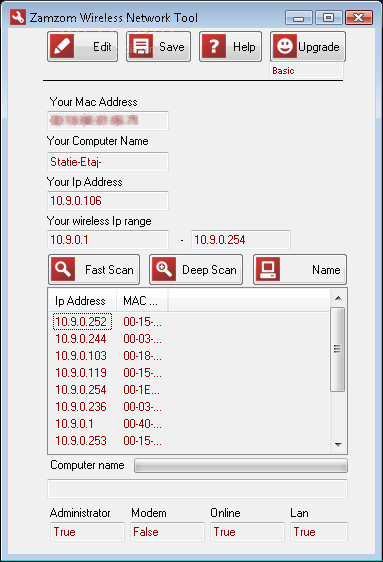This screenshot has width=383, height=562.
Task: Click the range end field 10.9.0.254
Action: (x=241, y=240)
